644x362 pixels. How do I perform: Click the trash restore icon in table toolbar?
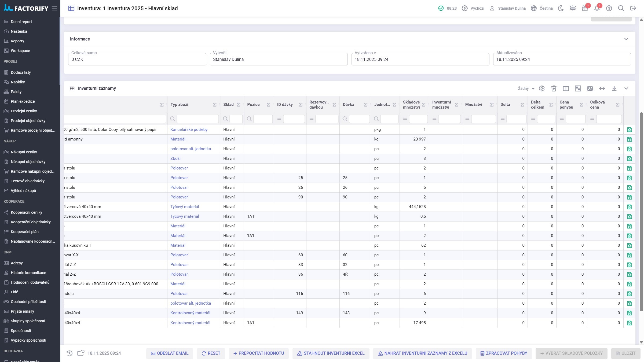click(554, 88)
